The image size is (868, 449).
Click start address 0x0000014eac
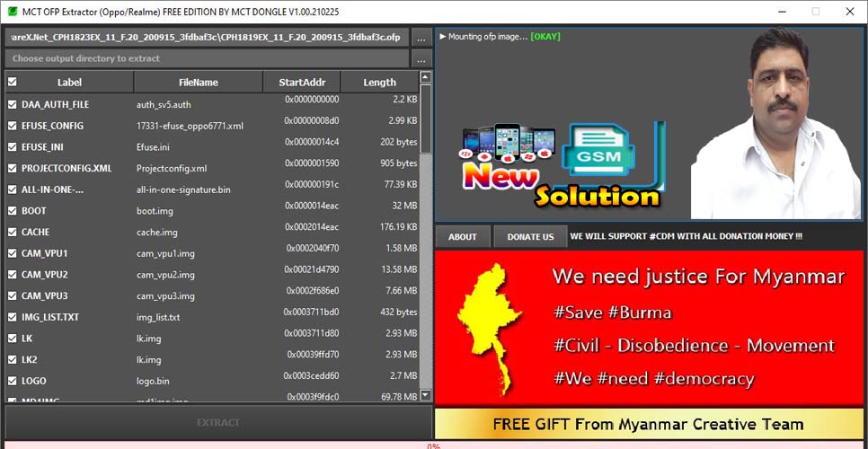(312, 206)
